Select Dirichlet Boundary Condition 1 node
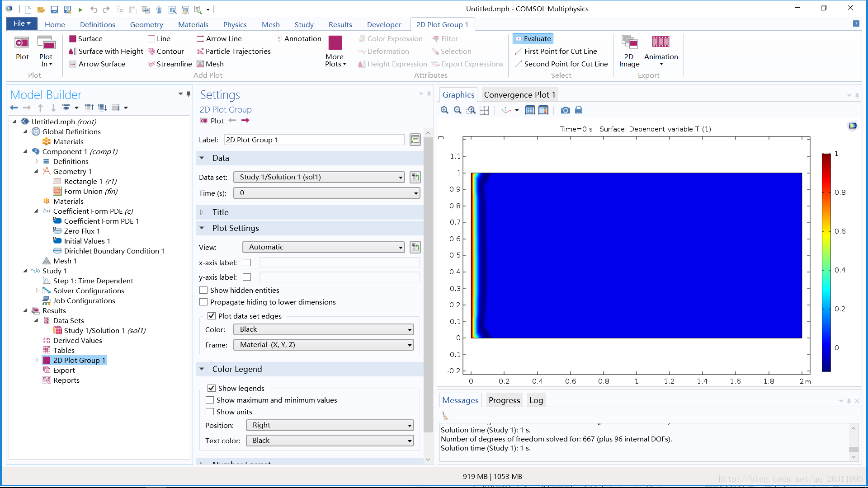 (108, 251)
